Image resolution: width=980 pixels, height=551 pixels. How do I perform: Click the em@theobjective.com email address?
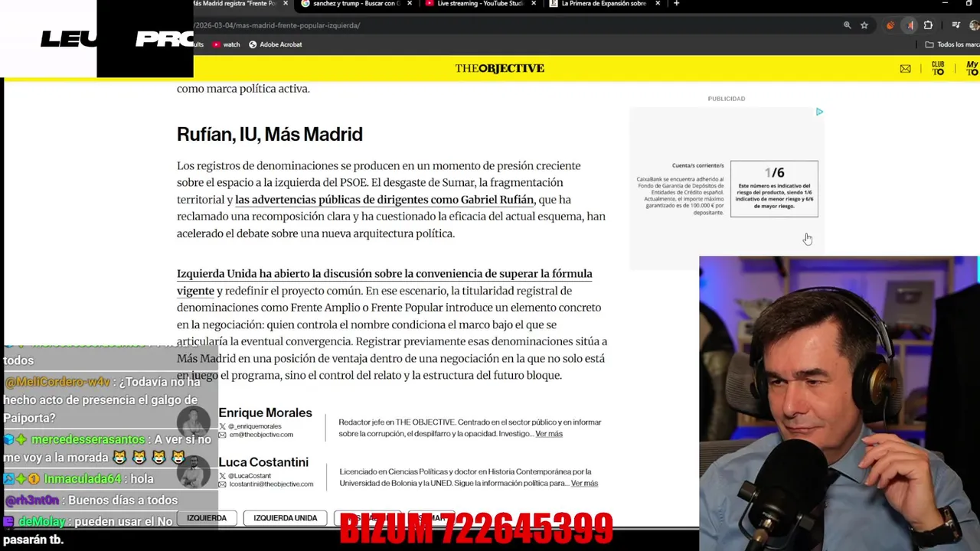pos(261,435)
